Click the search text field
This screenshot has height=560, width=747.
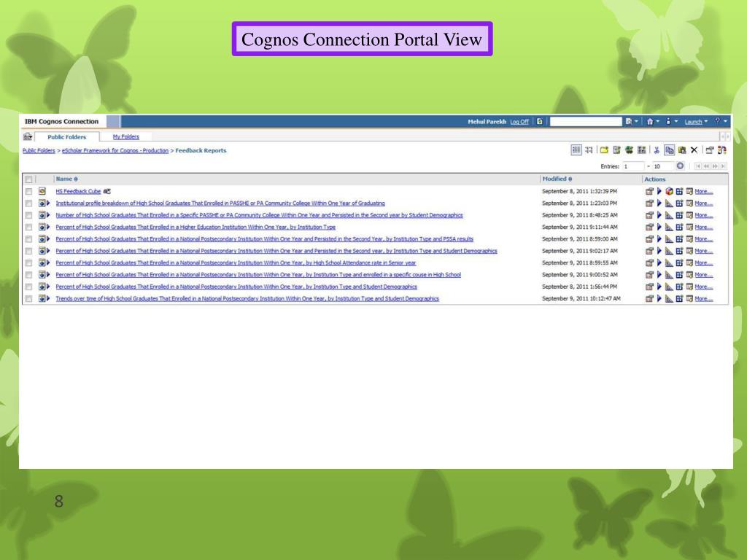[586, 122]
